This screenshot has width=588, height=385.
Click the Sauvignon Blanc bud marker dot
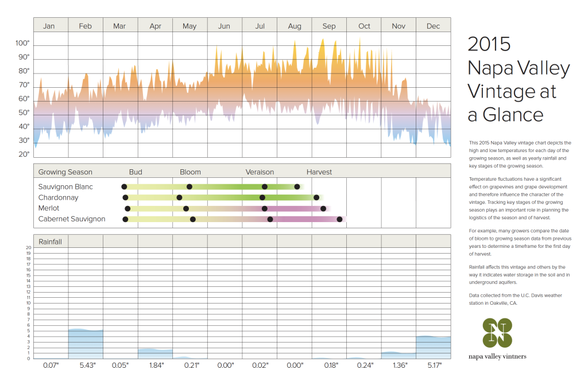pyautogui.click(x=124, y=186)
